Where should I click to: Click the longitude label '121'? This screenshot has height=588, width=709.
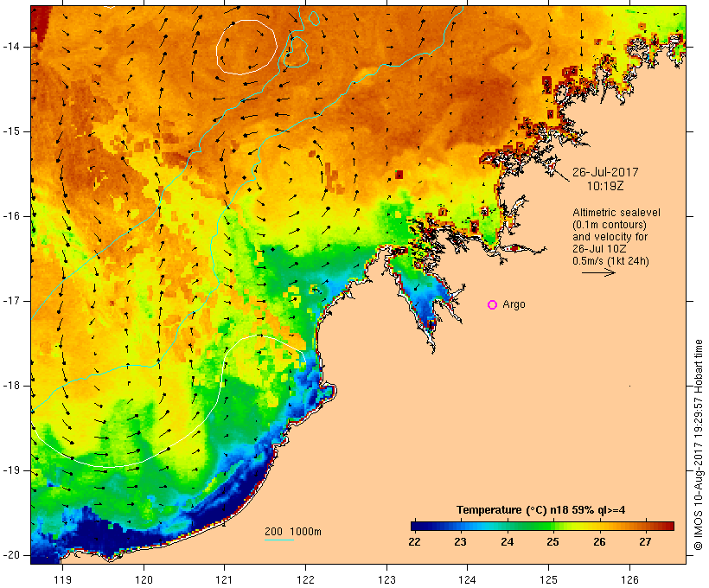tap(224, 579)
